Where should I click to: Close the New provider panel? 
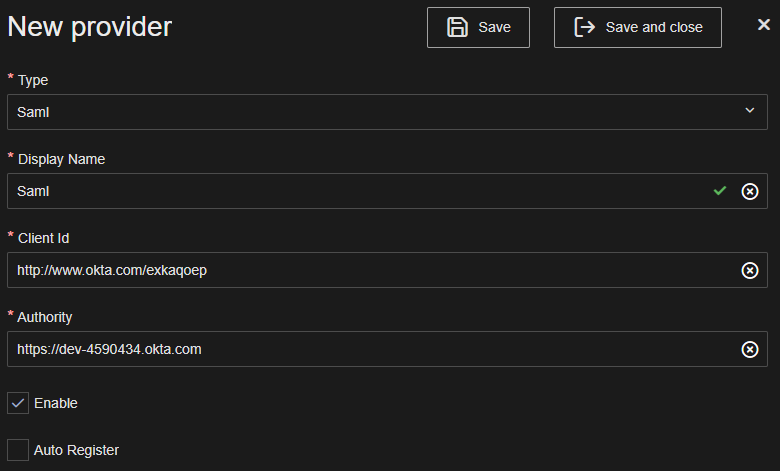[763, 25]
